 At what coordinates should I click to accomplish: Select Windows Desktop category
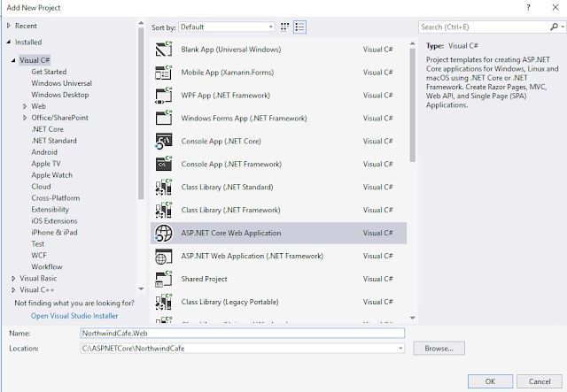pyautogui.click(x=60, y=95)
